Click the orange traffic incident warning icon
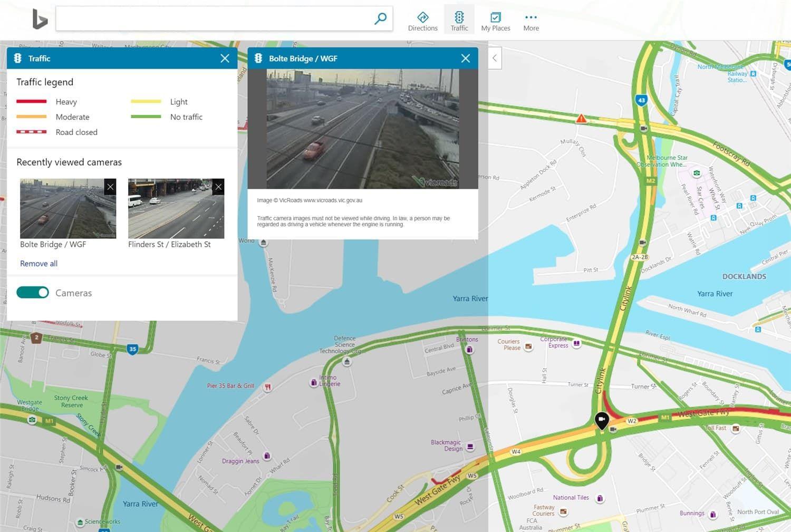The height and width of the screenshot is (532, 791). (581, 119)
